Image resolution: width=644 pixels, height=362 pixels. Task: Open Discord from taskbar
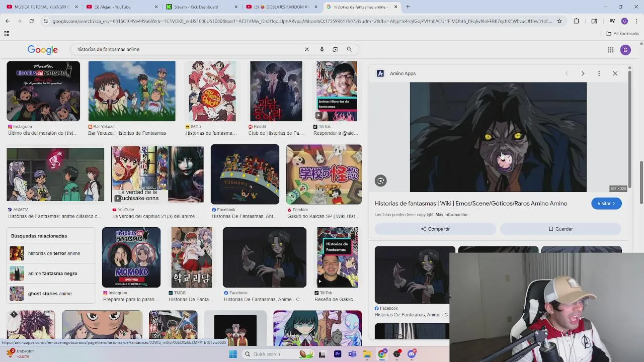pyautogui.click(x=412, y=354)
